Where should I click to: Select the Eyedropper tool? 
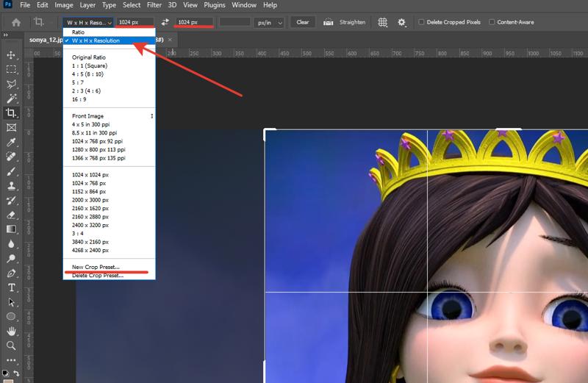tap(11, 142)
